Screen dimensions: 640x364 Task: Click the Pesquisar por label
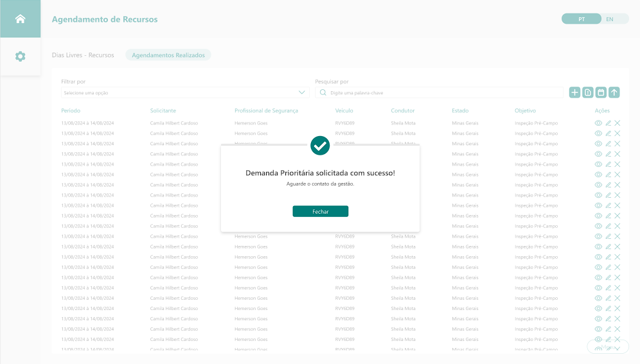pyautogui.click(x=332, y=82)
